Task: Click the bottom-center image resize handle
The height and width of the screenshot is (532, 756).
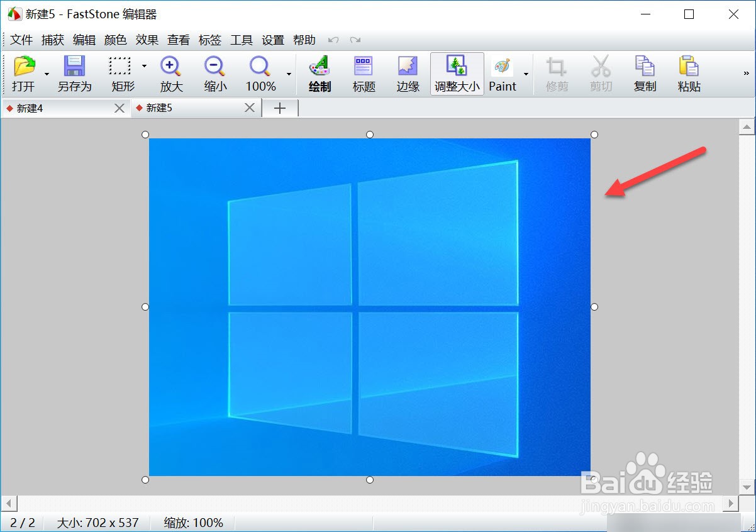Action: 370,480
